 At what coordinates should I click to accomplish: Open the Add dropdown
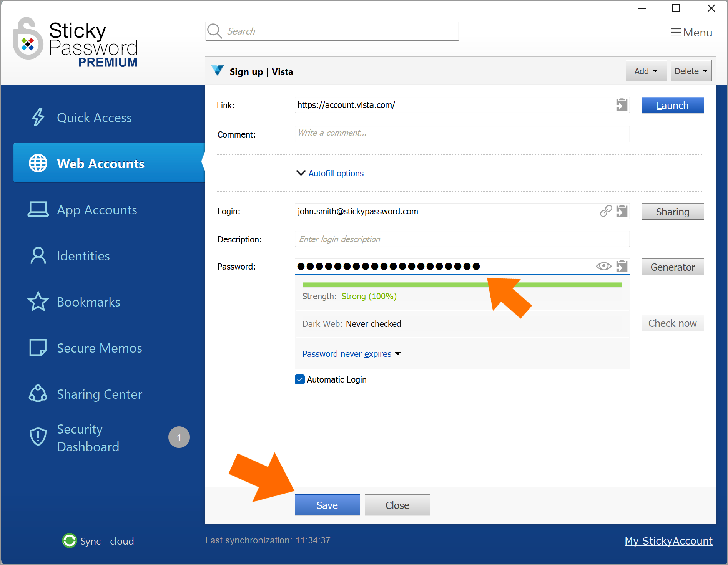coord(646,71)
